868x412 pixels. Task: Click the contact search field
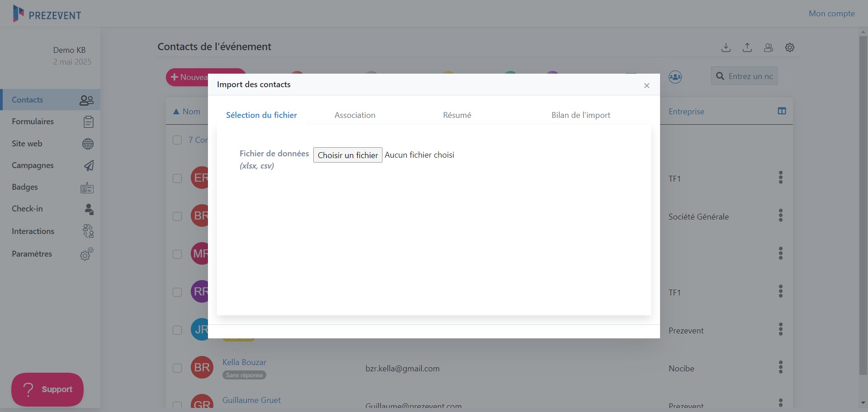click(x=744, y=76)
